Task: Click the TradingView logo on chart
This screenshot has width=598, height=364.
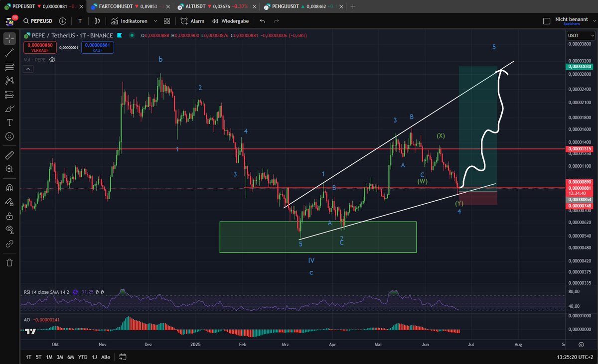Action: click(30, 331)
